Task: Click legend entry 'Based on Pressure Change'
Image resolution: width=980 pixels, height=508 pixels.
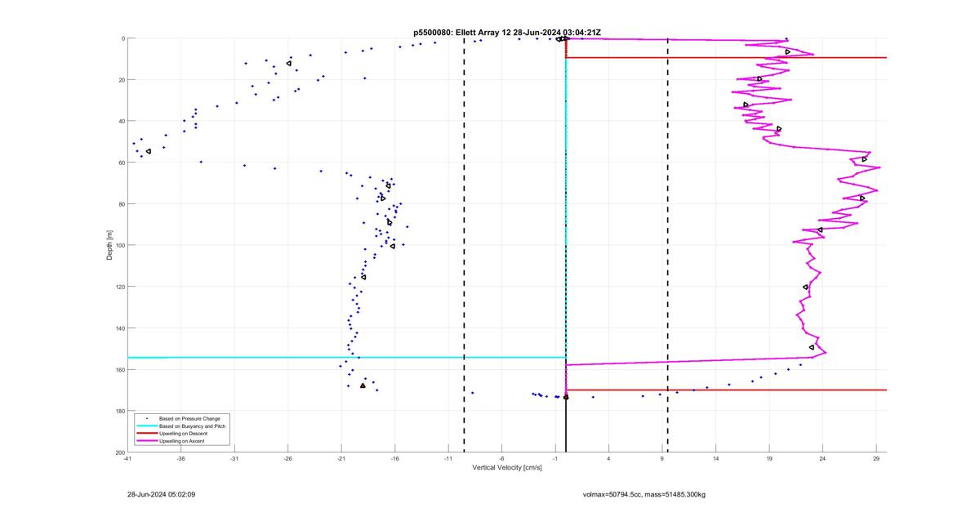Action: (189, 418)
